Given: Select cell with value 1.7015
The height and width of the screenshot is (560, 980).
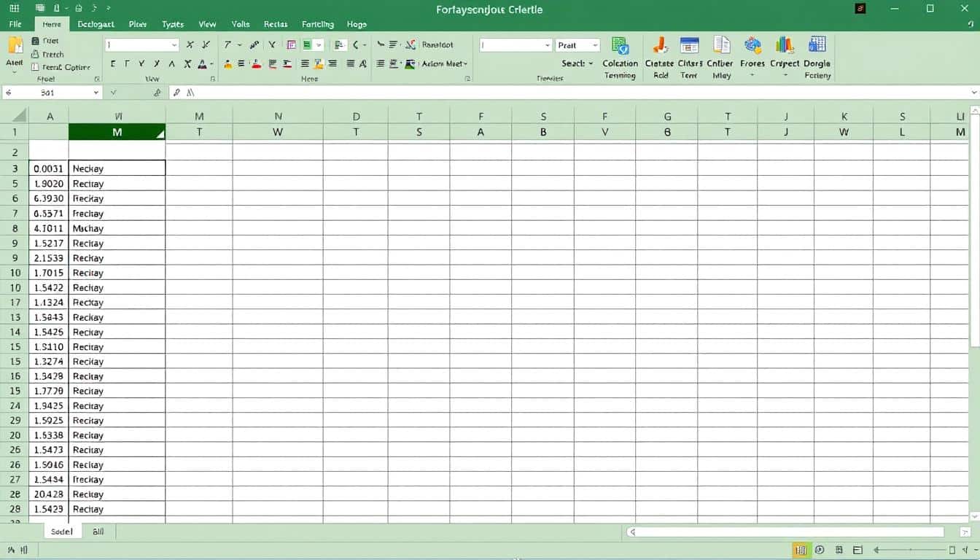Looking at the screenshot, I should (x=49, y=273).
